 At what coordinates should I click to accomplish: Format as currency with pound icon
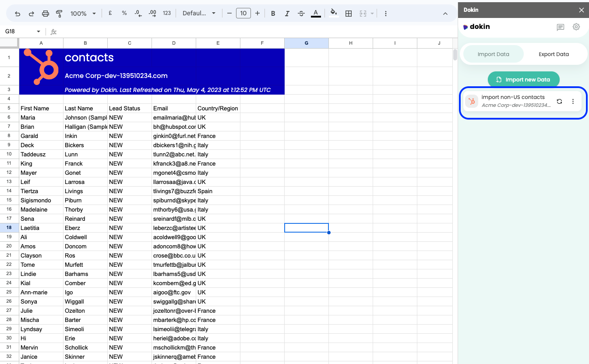pos(110,14)
